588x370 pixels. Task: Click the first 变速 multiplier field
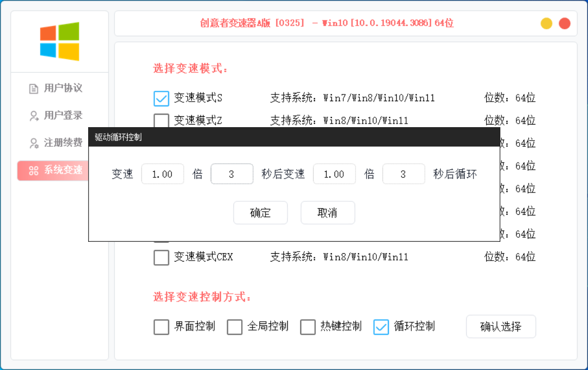pos(163,174)
